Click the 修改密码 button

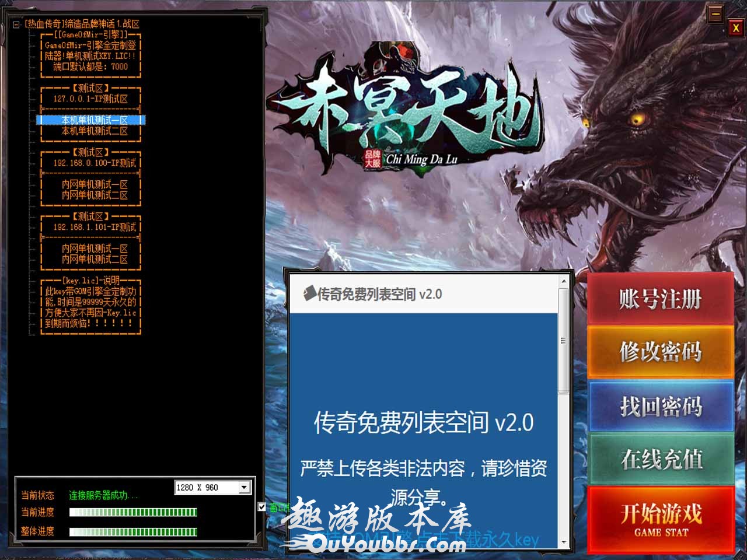click(660, 351)
